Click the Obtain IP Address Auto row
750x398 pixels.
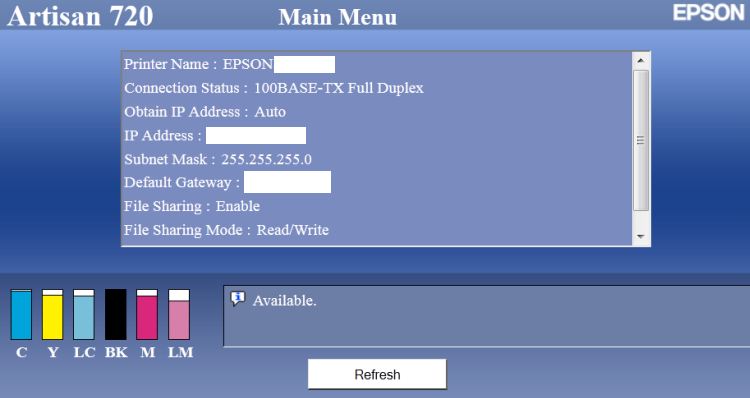pyautogui.click(x=205, y=112)
